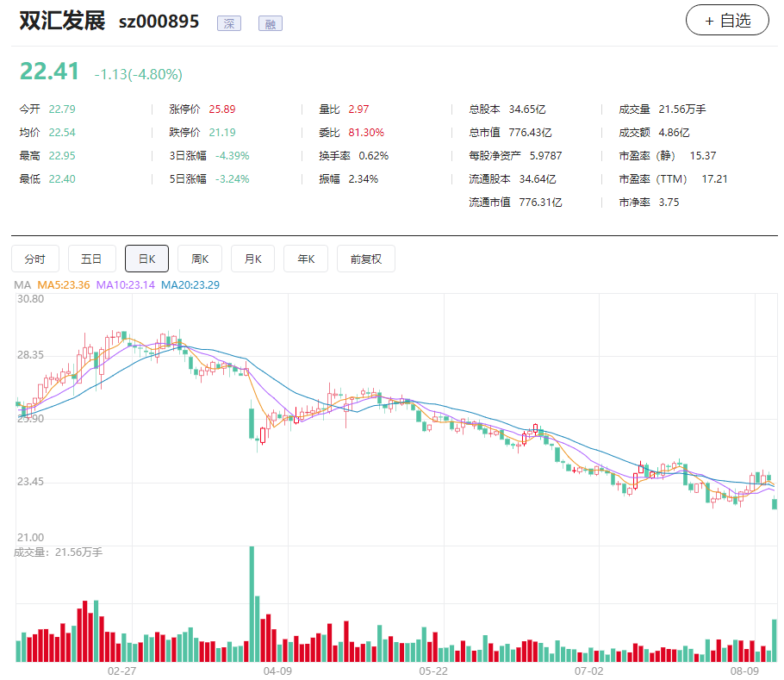Click the 21.00 price axis label
The width and height of the screenshot is (784, 680).
pyautogui.click(x=30, y=538)
